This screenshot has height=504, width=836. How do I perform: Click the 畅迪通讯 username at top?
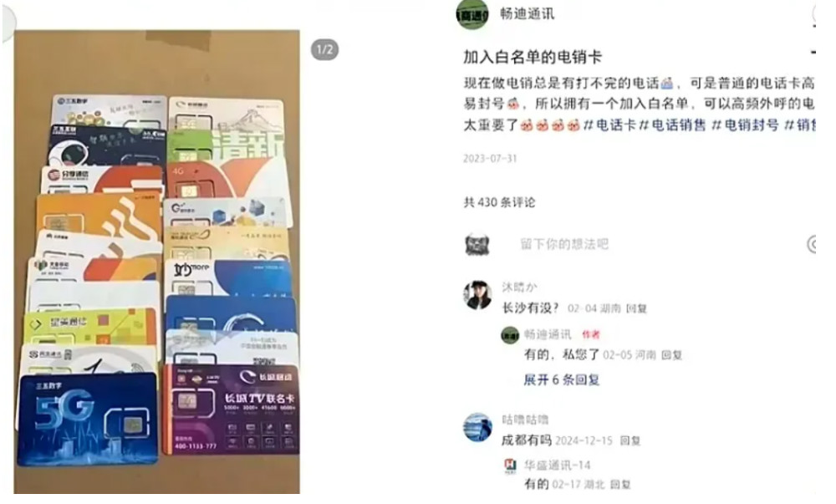527,14
